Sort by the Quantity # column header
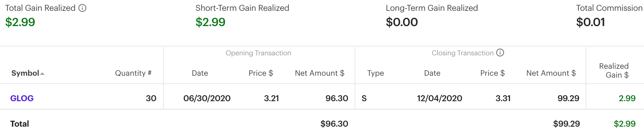 [133, 73]
